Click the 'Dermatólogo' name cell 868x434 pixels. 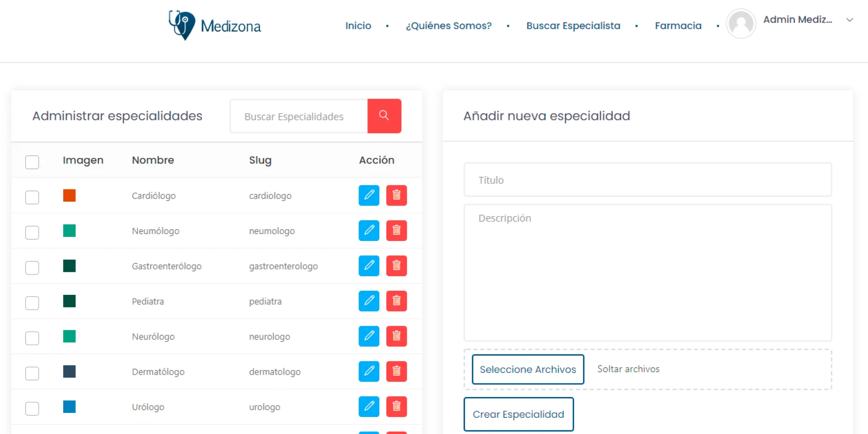point(158,372)
